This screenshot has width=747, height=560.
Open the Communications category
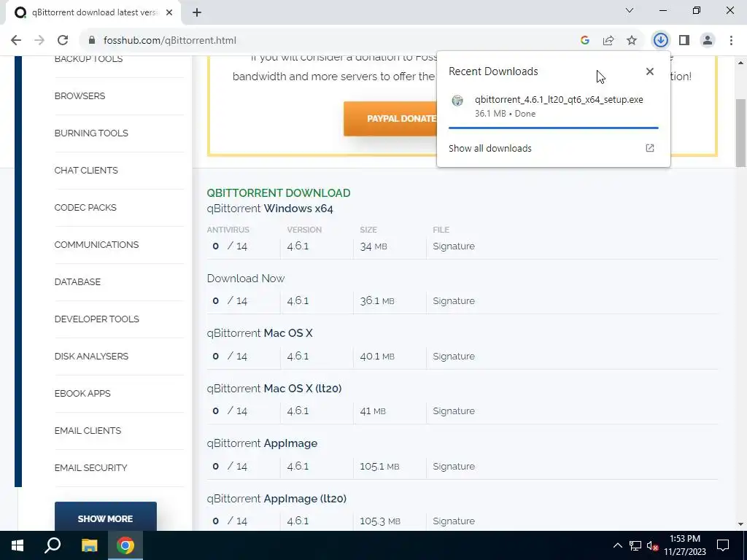pyautogui.click(x=96, y=244)
